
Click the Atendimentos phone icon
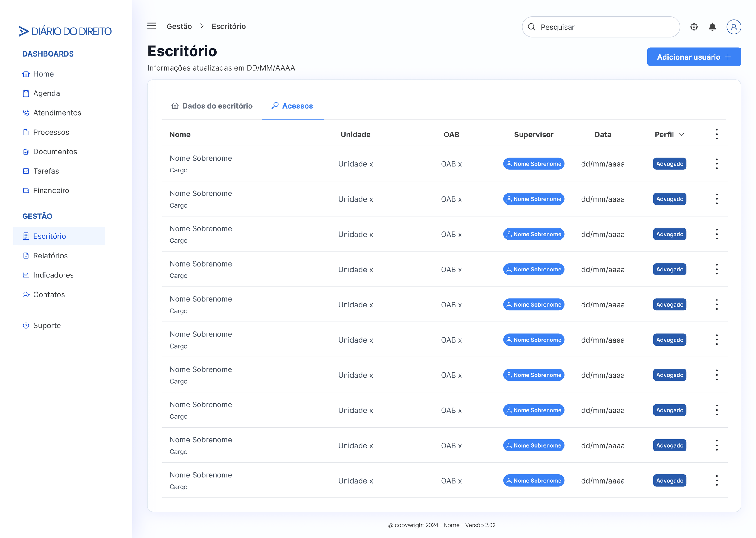pyautogui.click(x=26, y=113)
